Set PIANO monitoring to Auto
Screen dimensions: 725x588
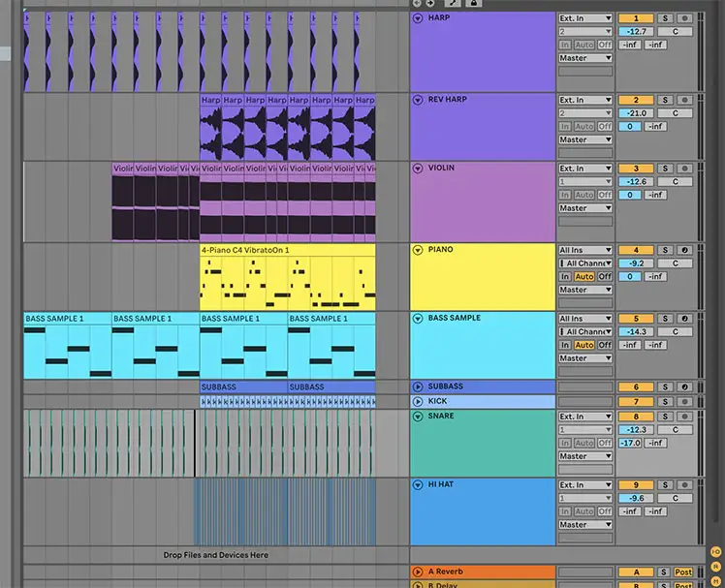(x=584, y=277)
